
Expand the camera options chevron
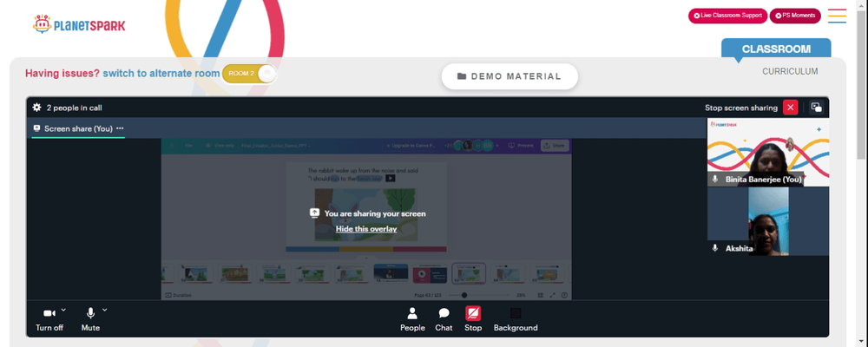(x=63, y=310)
